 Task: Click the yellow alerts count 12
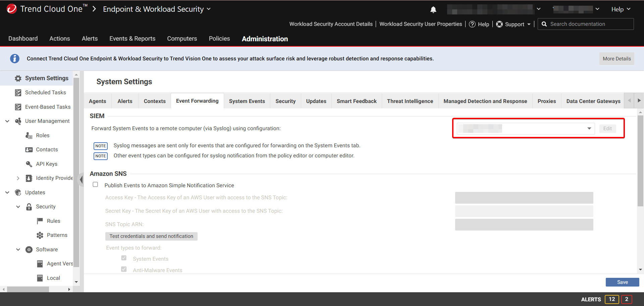(x=612, y=299)
